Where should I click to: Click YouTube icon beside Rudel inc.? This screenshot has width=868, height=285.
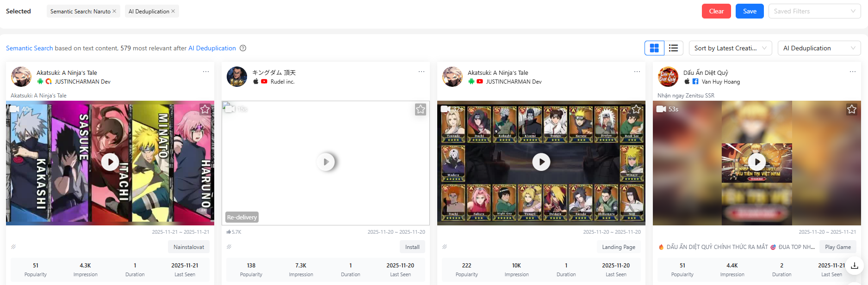(264, 81)
